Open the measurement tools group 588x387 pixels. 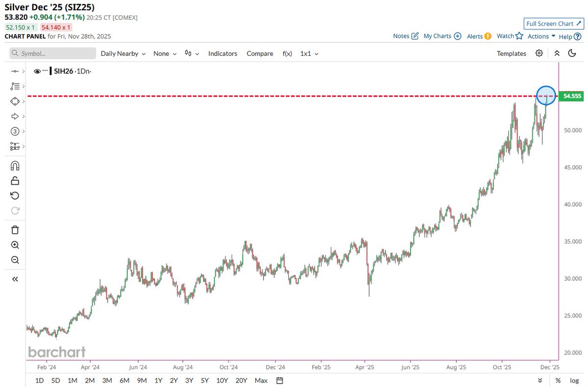[x=14, y=146]
